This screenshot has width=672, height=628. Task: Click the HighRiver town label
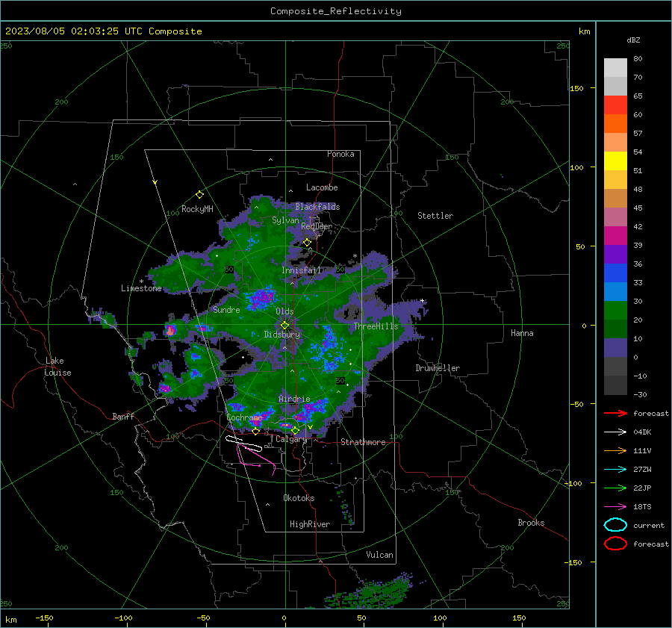pos(310,524)
